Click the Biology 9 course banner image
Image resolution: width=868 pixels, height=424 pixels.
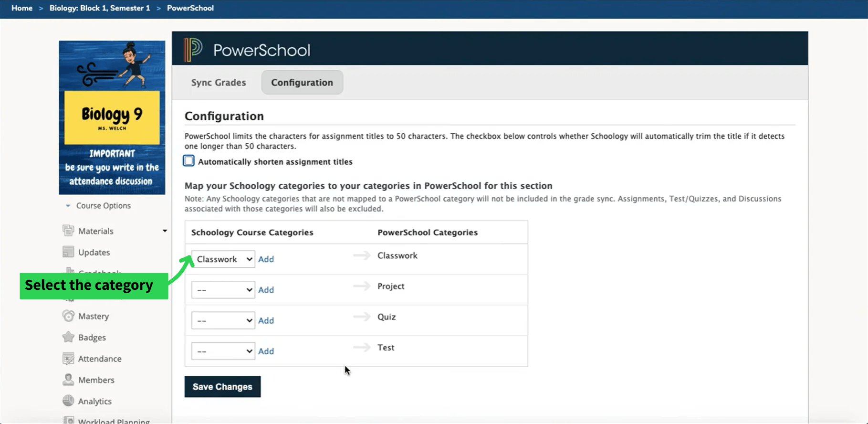tap(112, 117)
